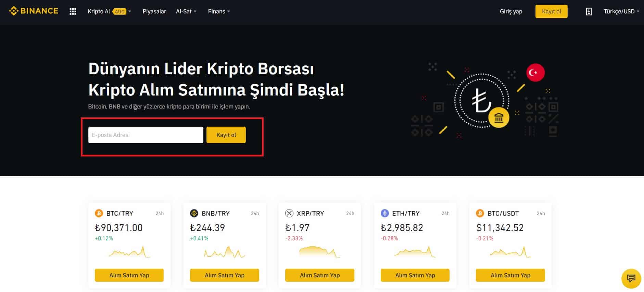Click the XRP coin icon
Image resolution: width=644 pixels, height=292 pixels.
point(289,213)
